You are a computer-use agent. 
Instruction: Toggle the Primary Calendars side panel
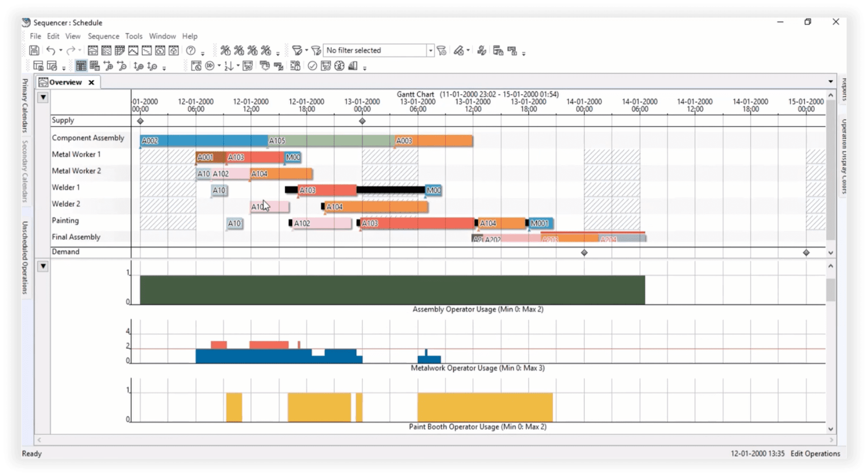click(x=25, y=105)
